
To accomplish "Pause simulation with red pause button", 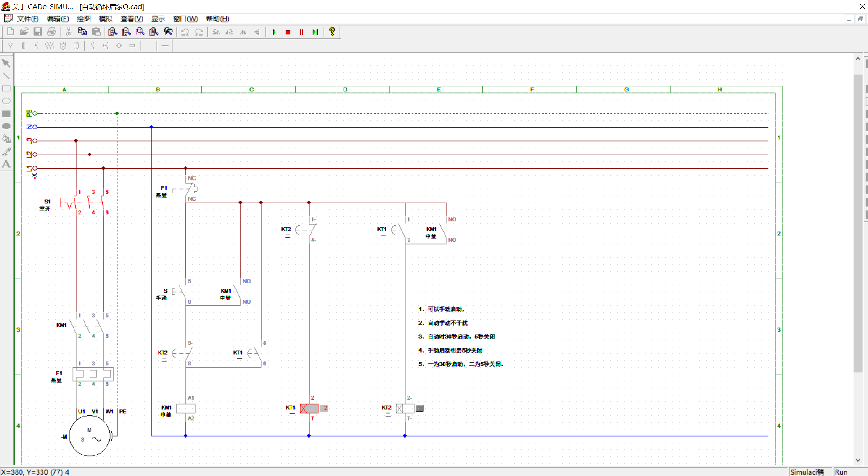I will pyautogui.click(x=302, y=32).
